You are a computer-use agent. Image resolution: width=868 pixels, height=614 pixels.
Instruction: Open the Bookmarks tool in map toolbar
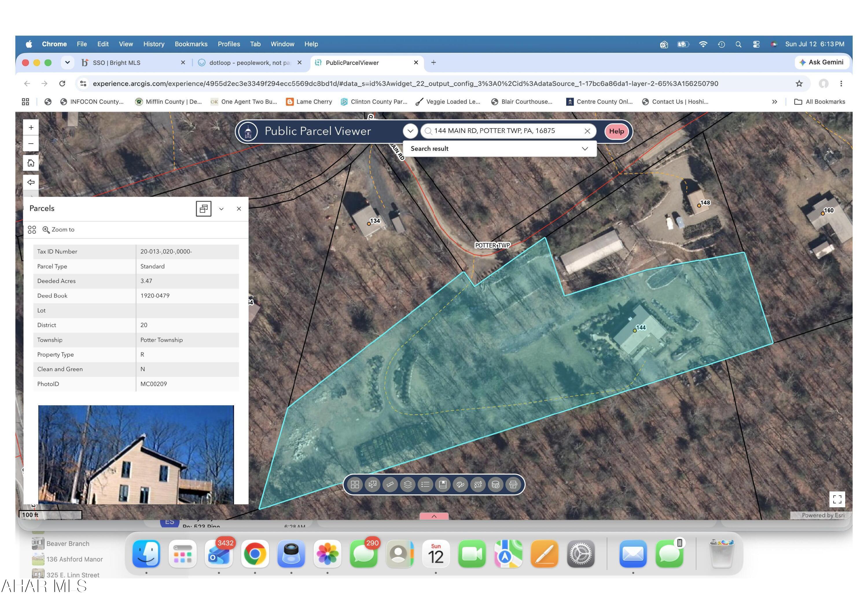pyautogui.click(x=443, y=484)
